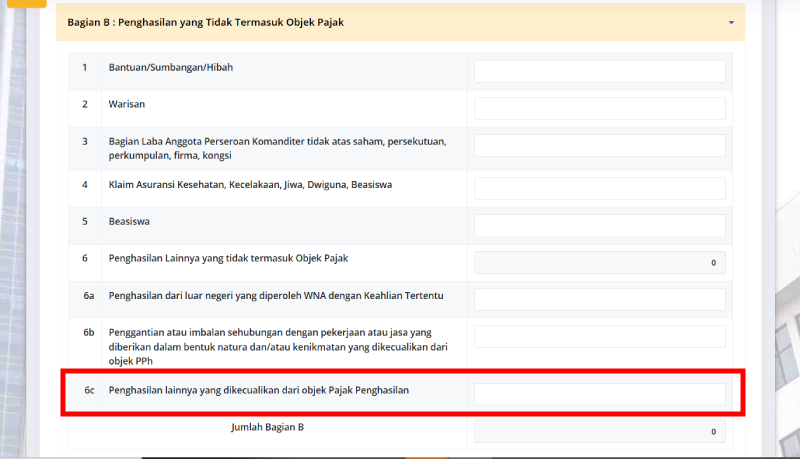Click the Jumlah Bagian B total field
Viewport: 800px width, 459px height.
click(x=599, y=431)
